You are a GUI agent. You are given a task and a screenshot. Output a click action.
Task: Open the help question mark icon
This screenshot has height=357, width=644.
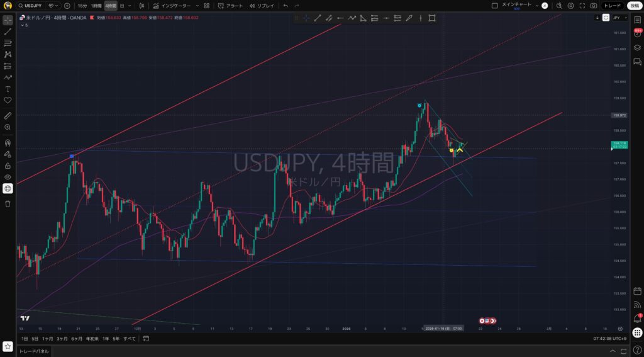(x=637, y=349)
